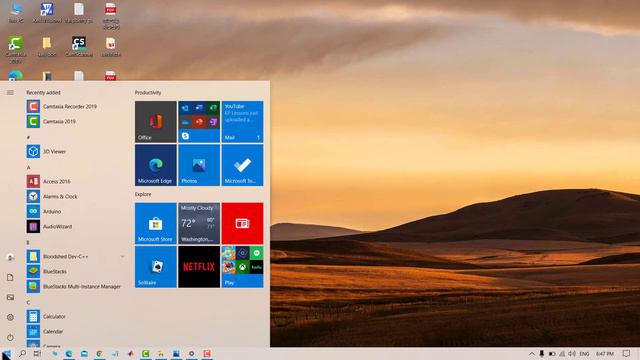Open Task View on the taskbar
This screenshot has width=640, height=360.
[37, 353]
